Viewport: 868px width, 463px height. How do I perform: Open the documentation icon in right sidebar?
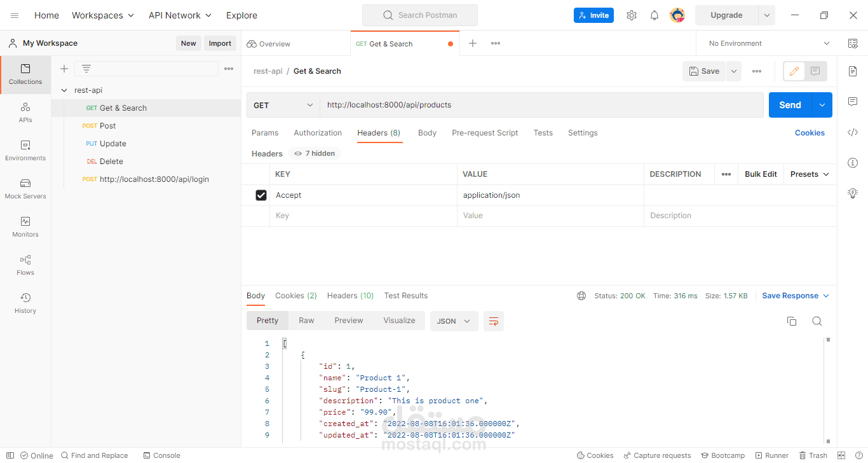[853, 71]
